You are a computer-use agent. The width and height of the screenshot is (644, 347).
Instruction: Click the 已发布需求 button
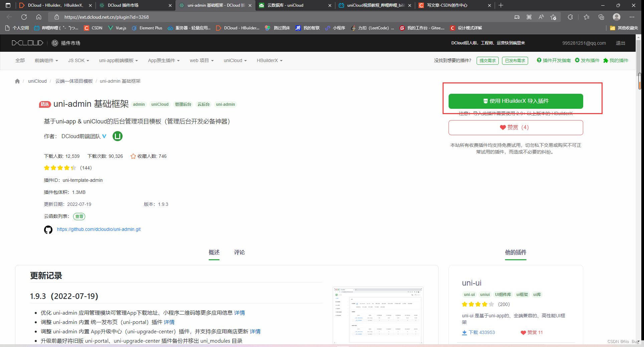515,61
